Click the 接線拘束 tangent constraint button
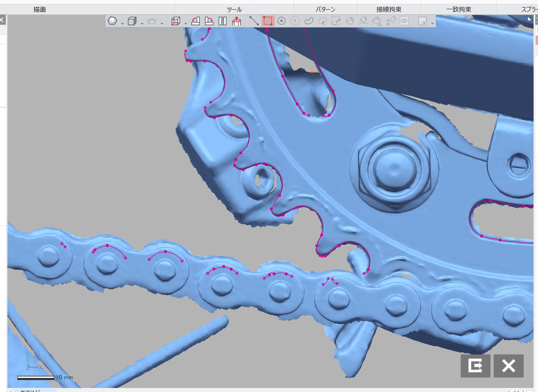The height and width of the screenshot is (392, 538). [x=389, y=9]
